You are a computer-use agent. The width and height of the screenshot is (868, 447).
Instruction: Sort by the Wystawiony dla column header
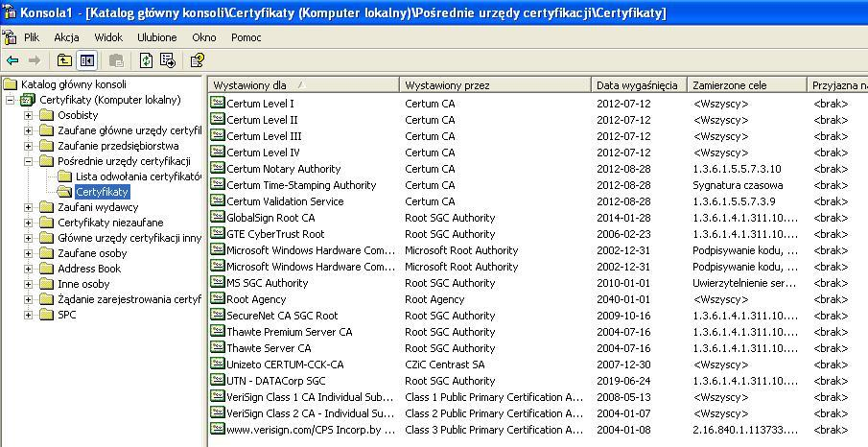coord(304,84)
